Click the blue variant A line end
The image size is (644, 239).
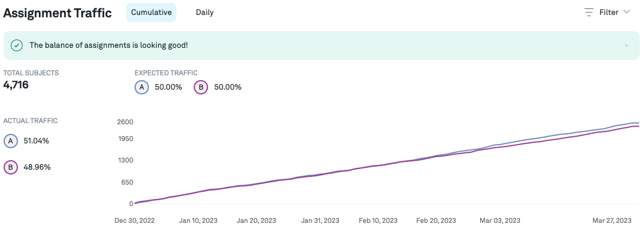coord(637,122)
